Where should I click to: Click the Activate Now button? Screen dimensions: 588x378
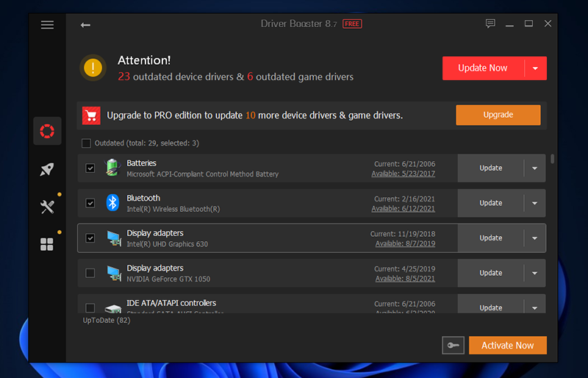pyautogui.click(x=507, y=346)
